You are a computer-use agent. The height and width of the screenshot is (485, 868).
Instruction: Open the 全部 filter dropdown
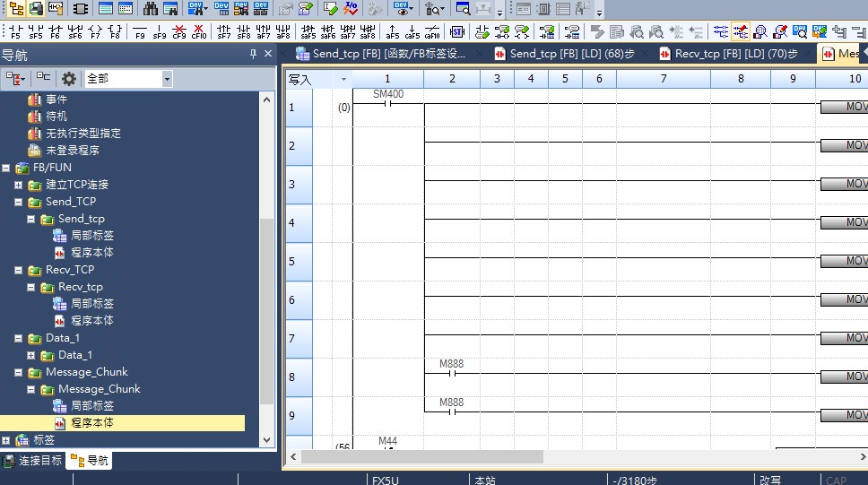(167, 79)
